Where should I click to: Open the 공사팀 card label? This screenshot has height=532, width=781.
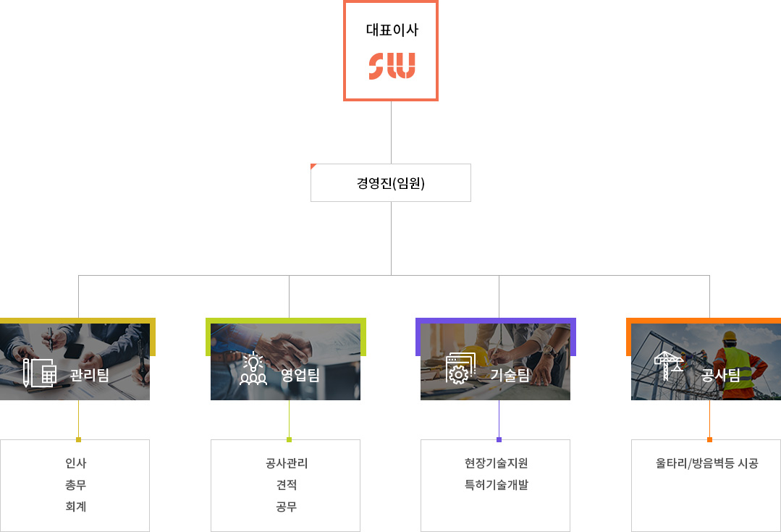click(x=720, y=375)
